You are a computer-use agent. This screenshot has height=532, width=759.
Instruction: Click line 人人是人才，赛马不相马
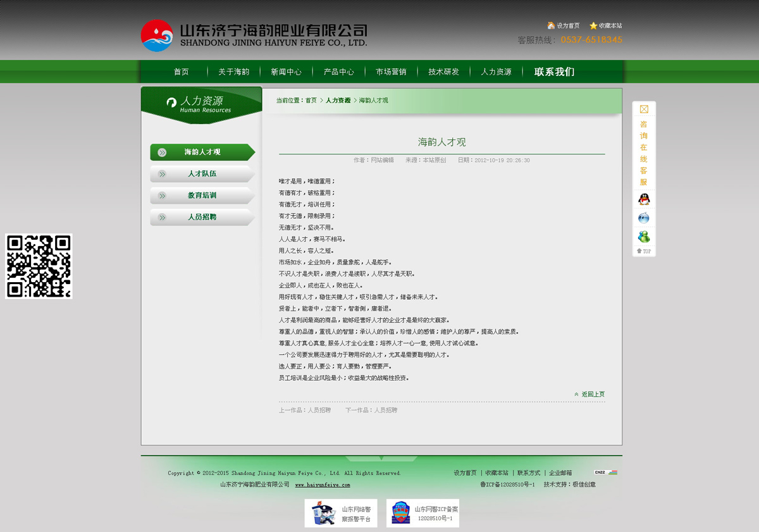(312, 240)
